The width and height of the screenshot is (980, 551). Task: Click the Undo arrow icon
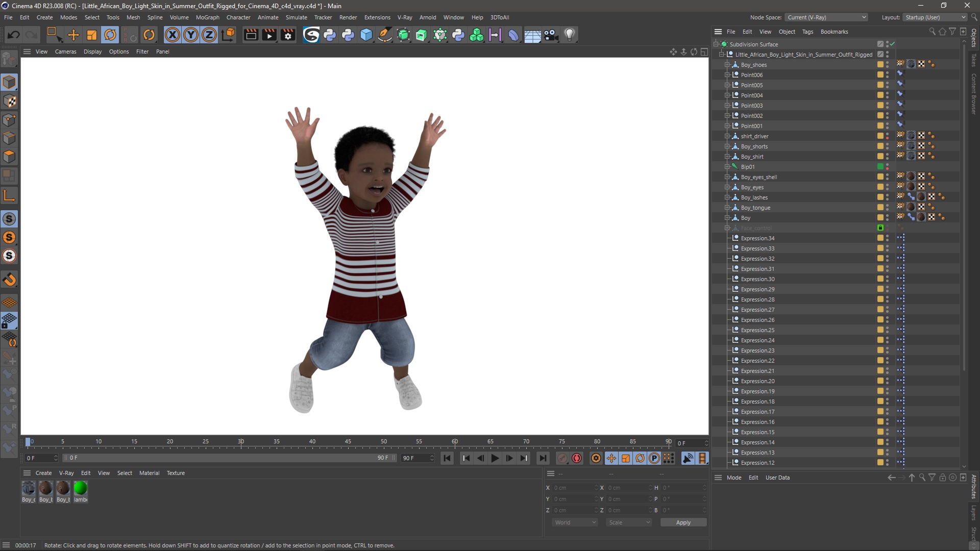[14, 35]
